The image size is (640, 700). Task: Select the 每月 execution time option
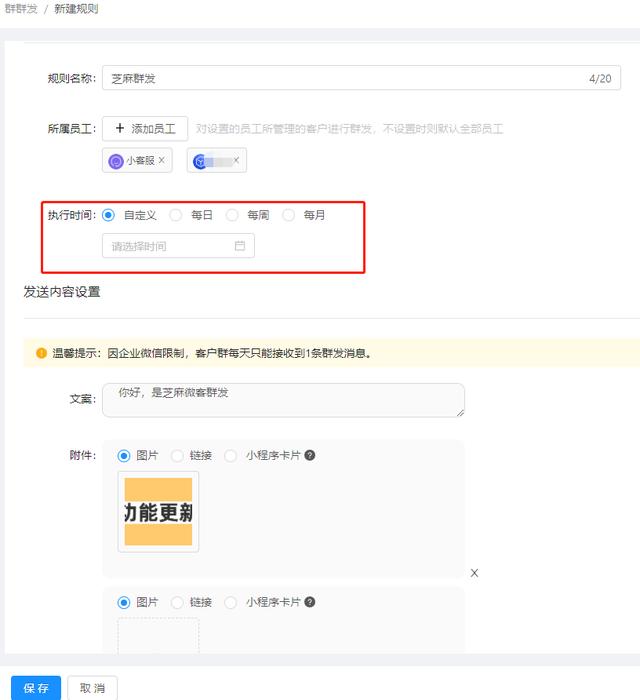click(x=290, y=215)
